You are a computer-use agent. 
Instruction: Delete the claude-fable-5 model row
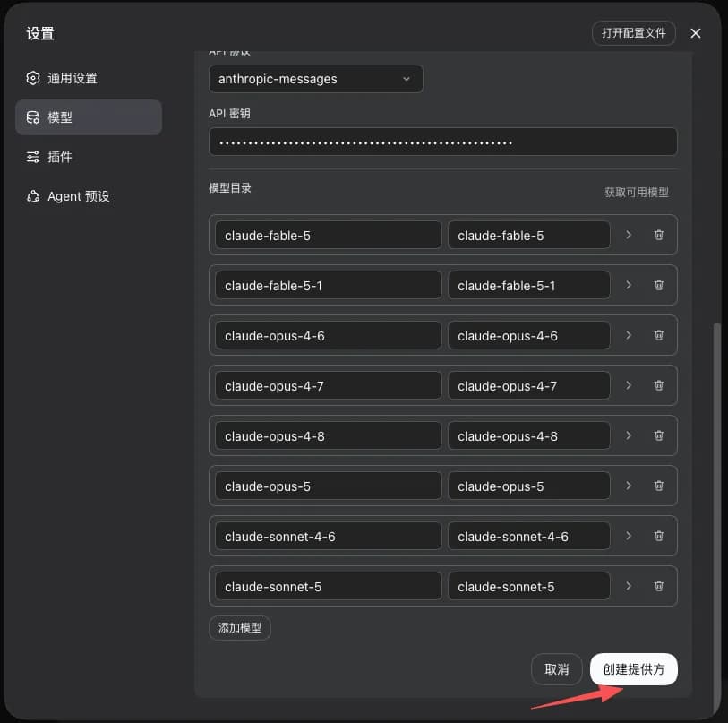click(658, 235)
